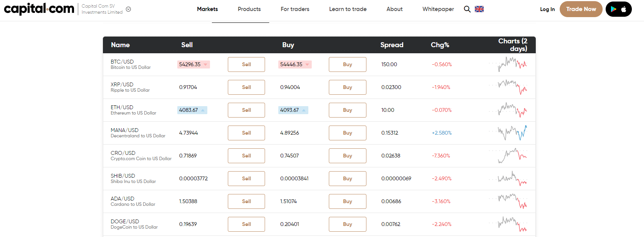This screenshot has height=237, width=644.
Task: Open the Whitepaper menu item
Action: point(438,9)
